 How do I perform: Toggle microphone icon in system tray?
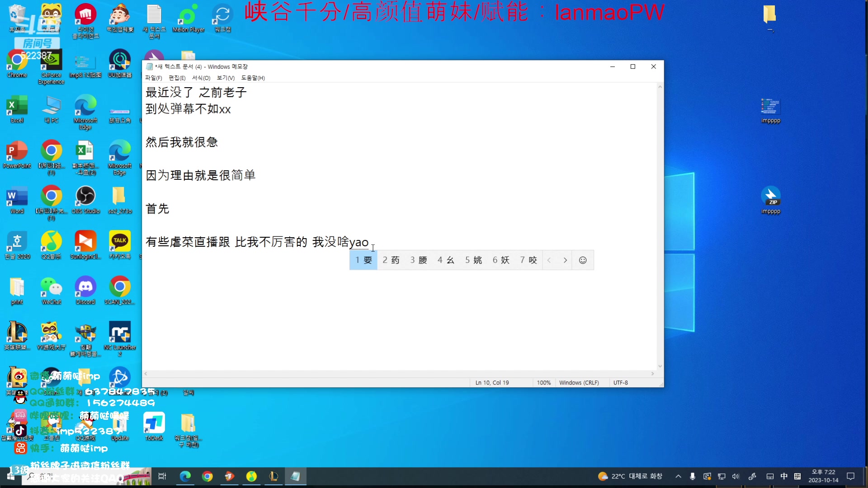click(x=692, y=476)
